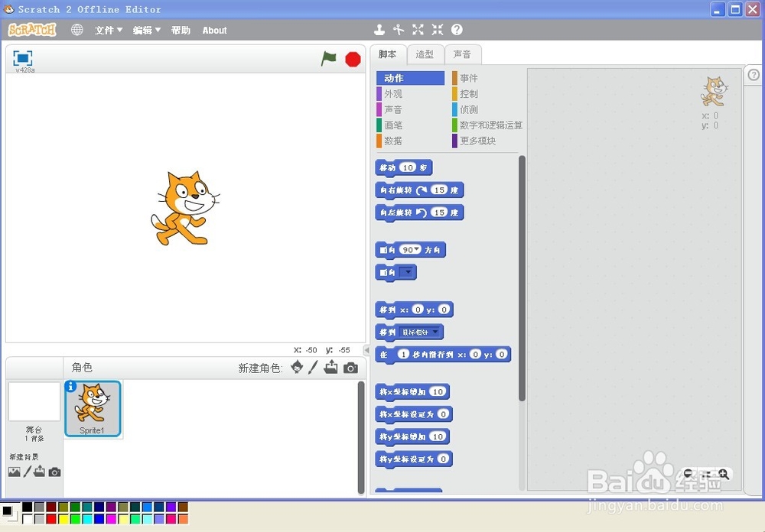Pick the yellow swatch in bottom palette

[x=63, y=518]
